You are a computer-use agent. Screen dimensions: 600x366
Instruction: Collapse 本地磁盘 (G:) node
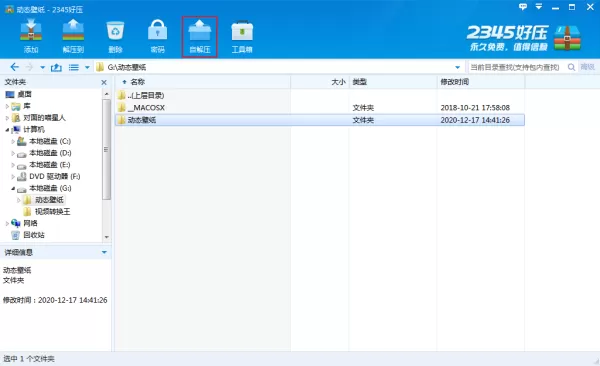13,188
